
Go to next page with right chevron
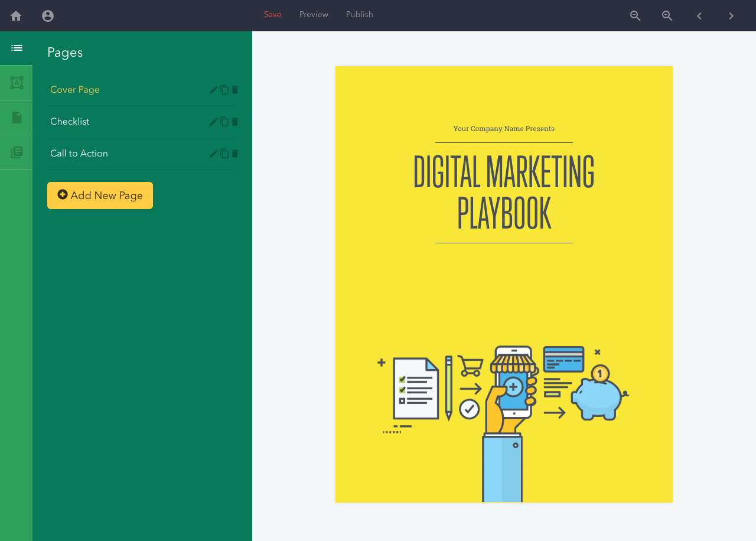(x=731, y=16)
